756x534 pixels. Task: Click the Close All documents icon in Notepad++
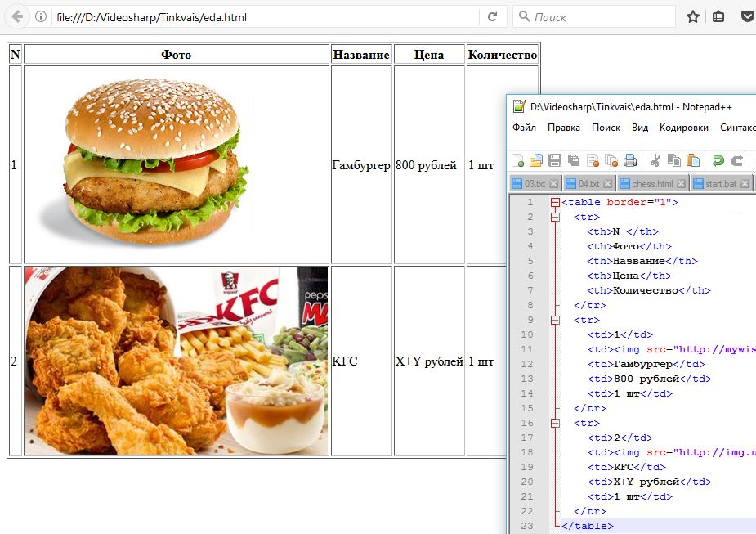pos(611,160)
